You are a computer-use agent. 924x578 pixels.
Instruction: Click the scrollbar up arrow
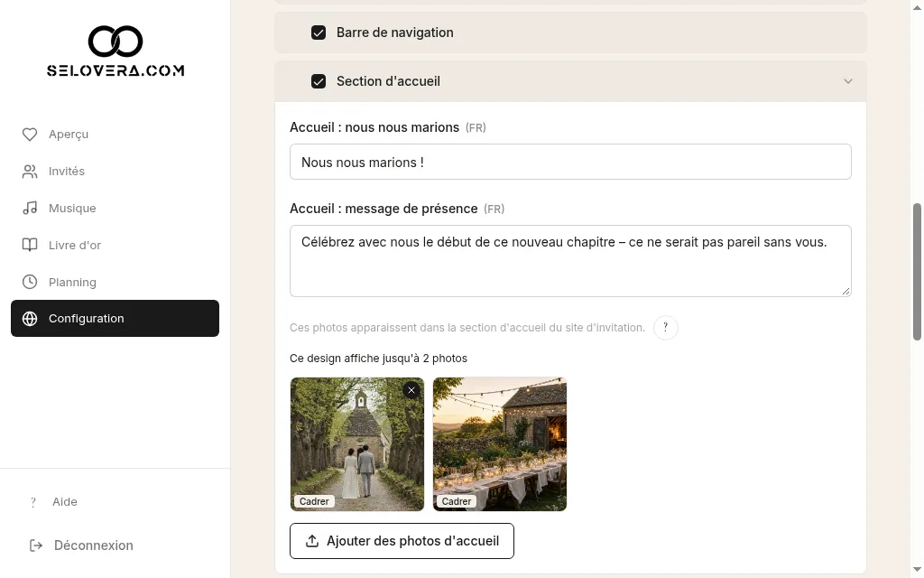click(917, 7)
